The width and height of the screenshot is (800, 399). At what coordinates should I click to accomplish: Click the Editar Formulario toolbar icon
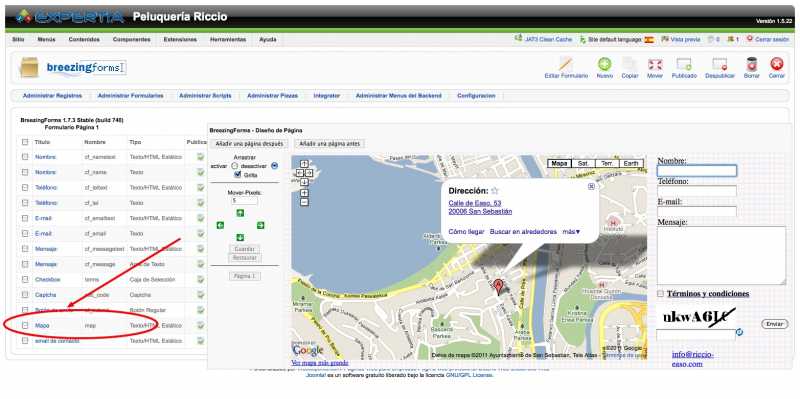566,64
